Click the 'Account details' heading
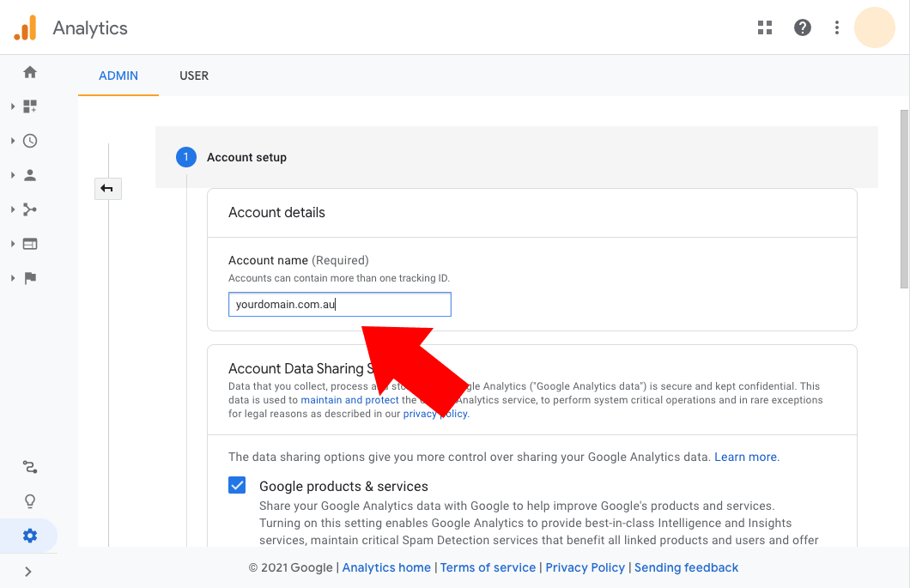Viewport: 910px width, 588px height. 276,212
